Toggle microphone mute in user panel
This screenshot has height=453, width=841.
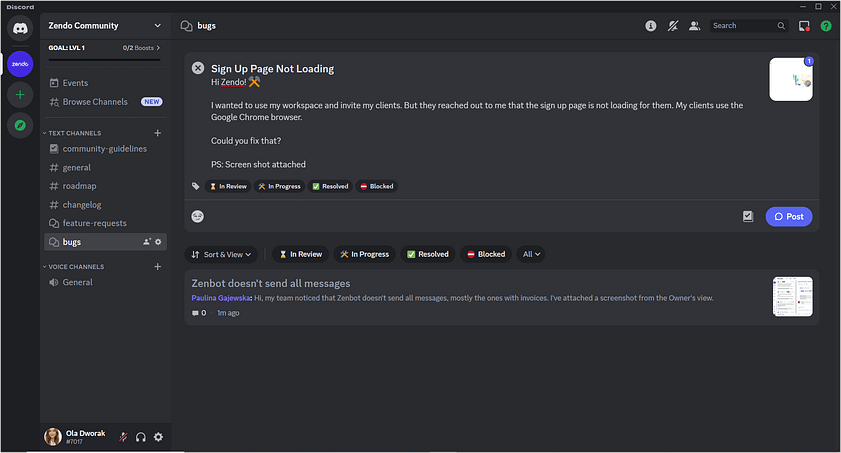click(x=123, y=437)
